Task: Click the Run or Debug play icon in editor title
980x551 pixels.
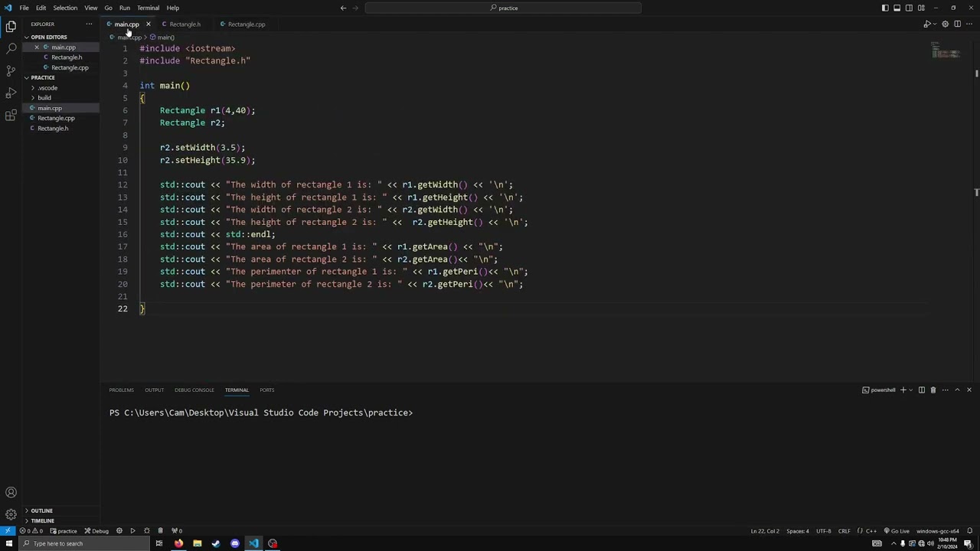Action: pyautogui.click(x=927, y=24)
